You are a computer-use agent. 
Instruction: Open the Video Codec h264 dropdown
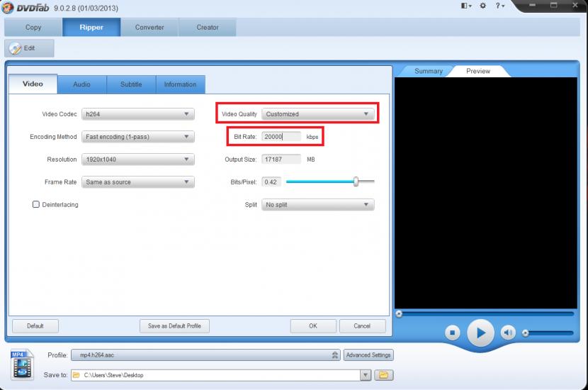[138, 114]
